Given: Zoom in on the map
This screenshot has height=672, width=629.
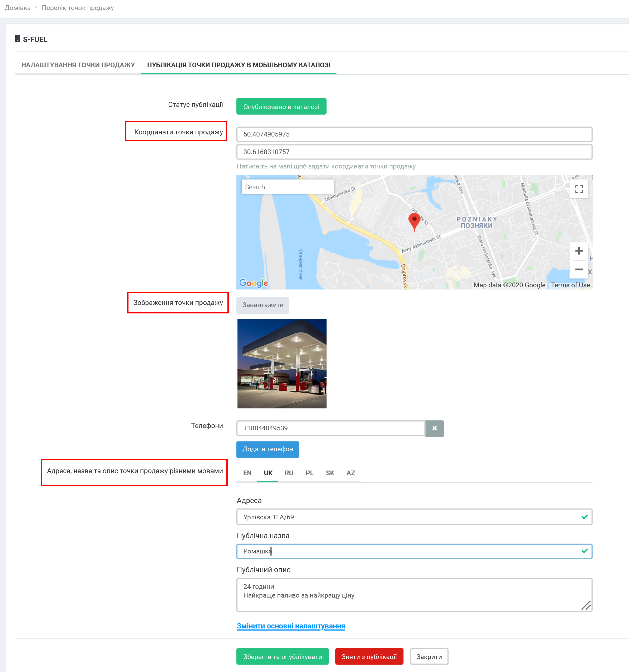Looking at the screenshot, I should tap(579, 251).
